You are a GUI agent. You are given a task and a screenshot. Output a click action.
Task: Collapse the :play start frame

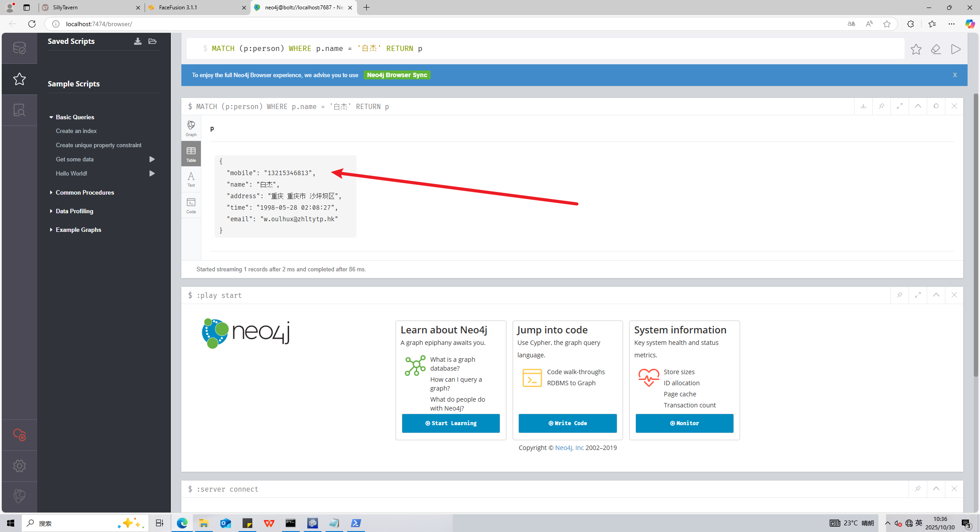click(936, 295)
